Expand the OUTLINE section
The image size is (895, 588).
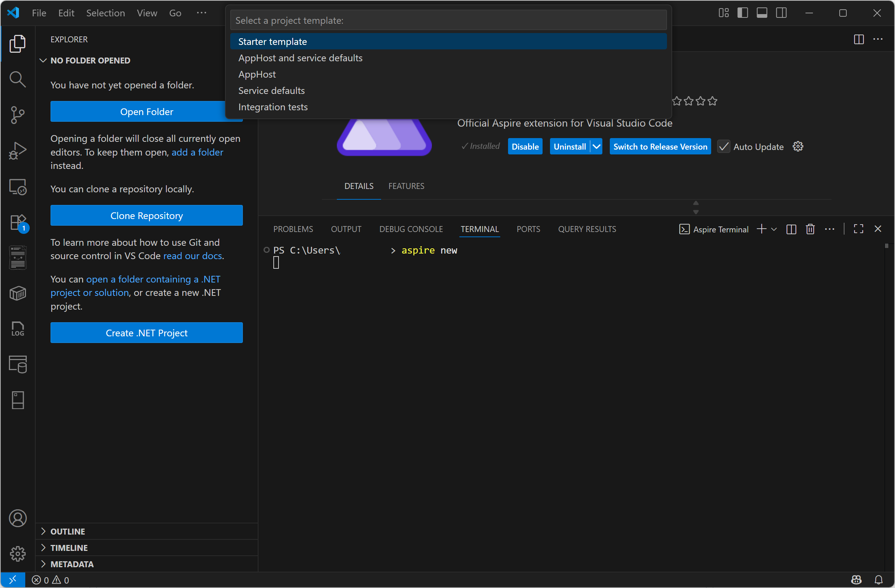68,531
